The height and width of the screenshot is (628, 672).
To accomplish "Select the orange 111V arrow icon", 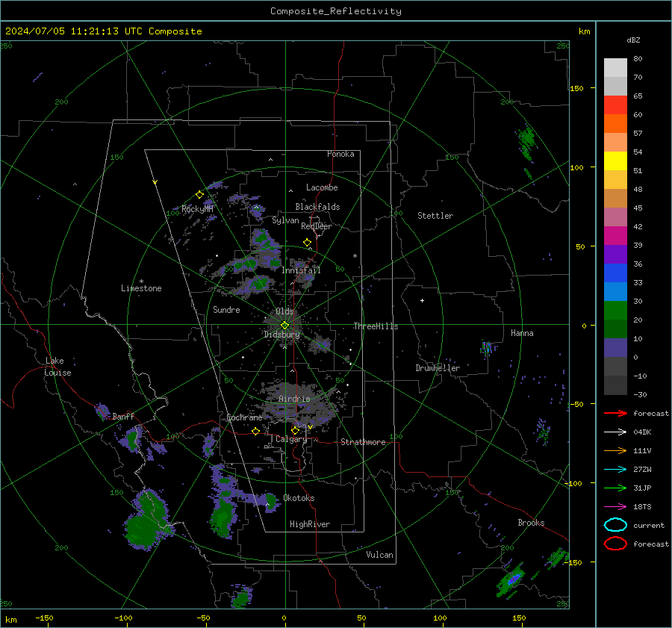I will 615,450.
